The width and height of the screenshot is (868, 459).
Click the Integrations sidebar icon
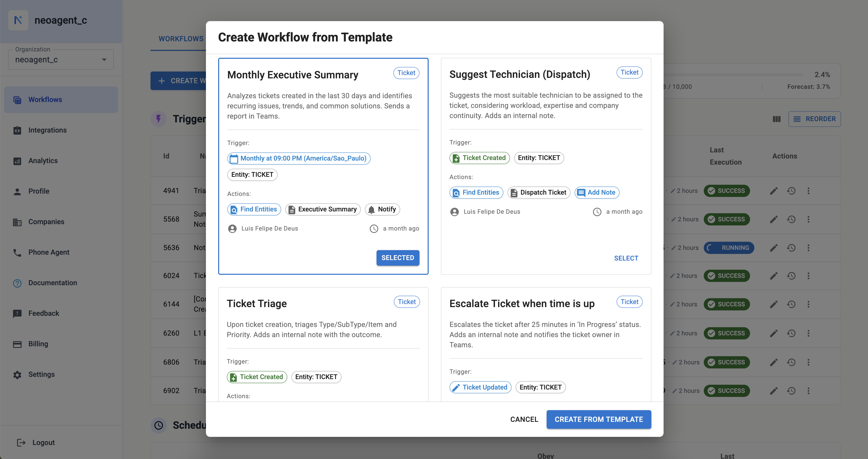tap(17, 130)
